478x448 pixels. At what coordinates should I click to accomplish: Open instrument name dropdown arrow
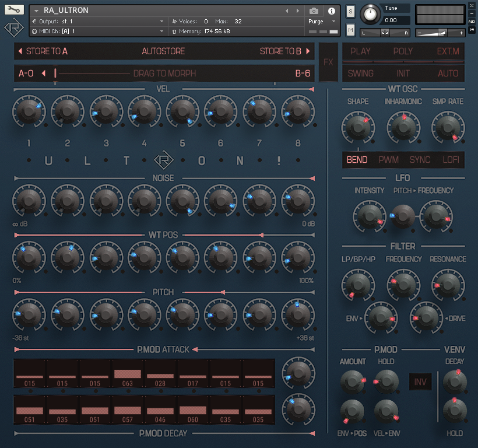coord(36,11)
